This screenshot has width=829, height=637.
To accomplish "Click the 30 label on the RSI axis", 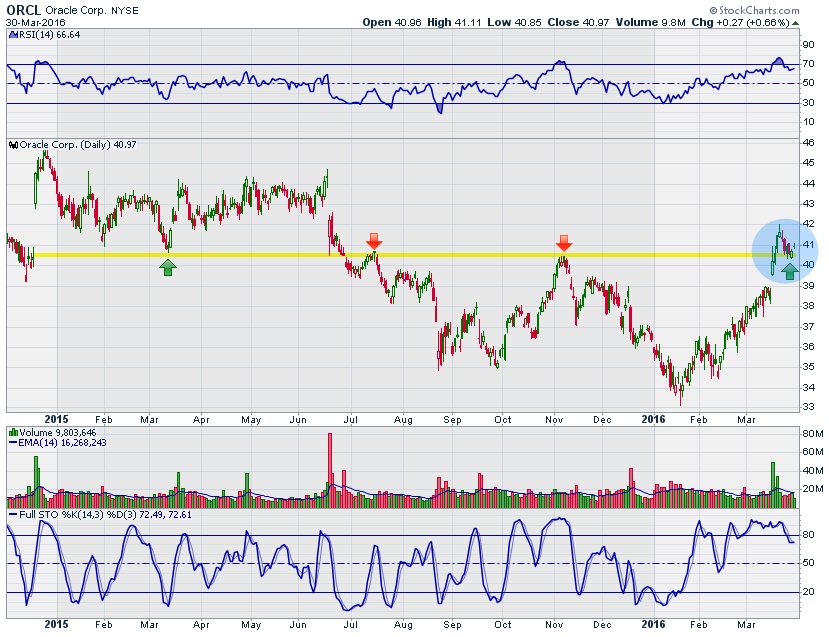I will point(808,103).
